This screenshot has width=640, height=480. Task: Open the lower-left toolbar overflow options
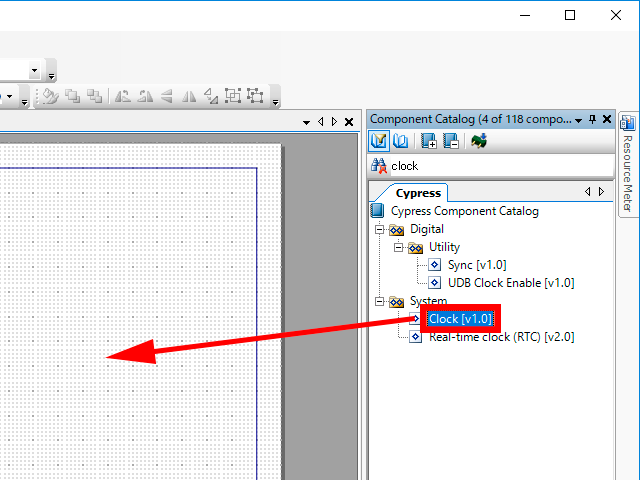(x=24, y=101)
